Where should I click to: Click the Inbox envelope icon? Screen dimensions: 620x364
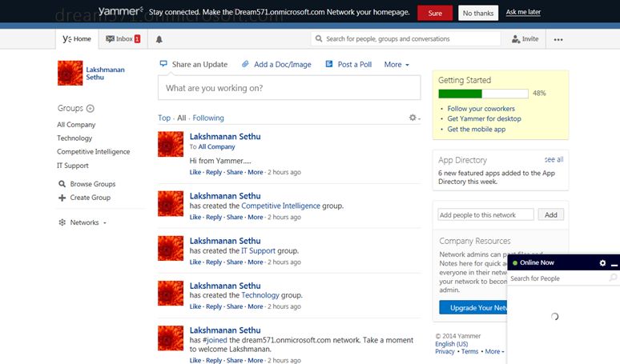pyautogui.click(x=110, y=38)
